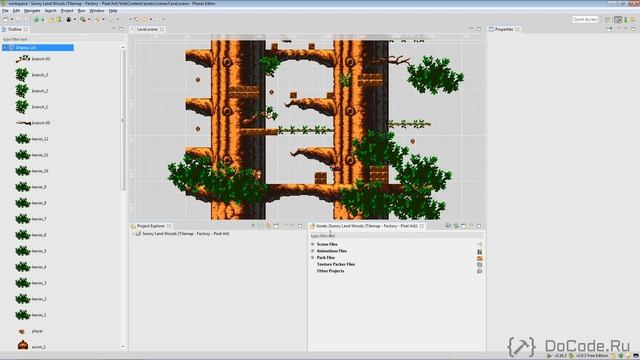Click the Open Perspective icon

tap(608, 19)
